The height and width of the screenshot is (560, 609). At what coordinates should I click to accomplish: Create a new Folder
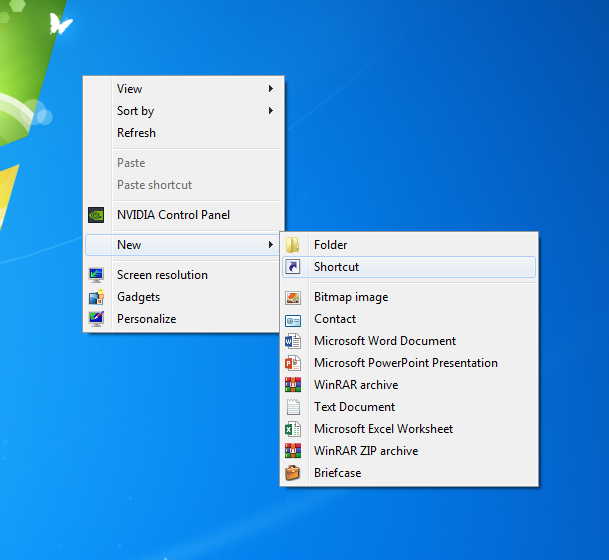pyautogui.click(x=409, y=245)
